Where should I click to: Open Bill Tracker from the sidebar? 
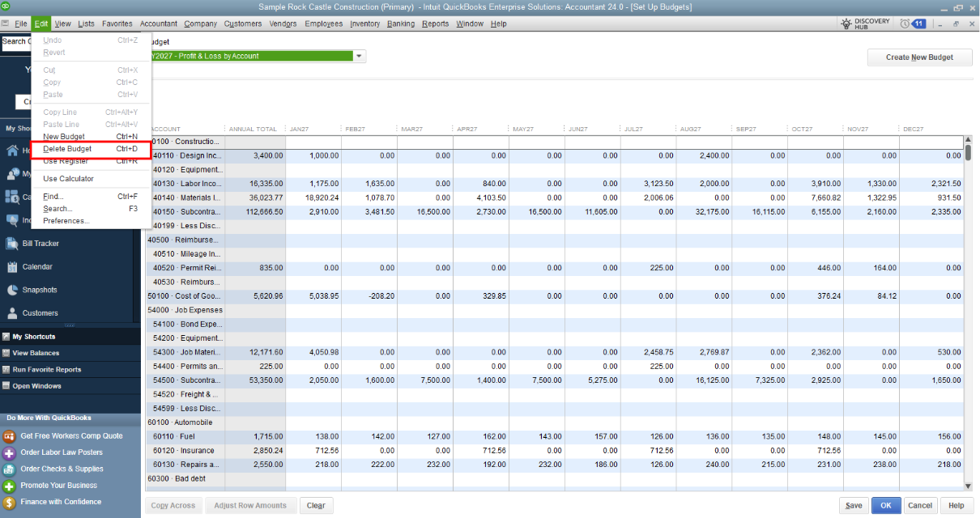coord(40,244)
